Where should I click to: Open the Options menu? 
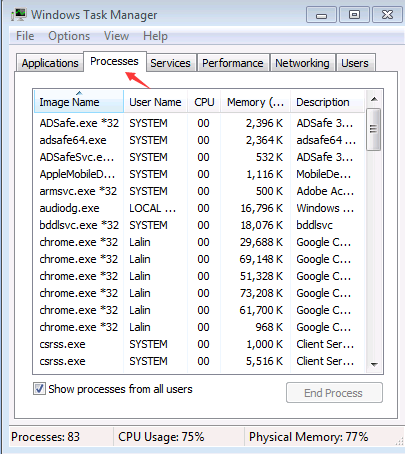click(69, 36)
